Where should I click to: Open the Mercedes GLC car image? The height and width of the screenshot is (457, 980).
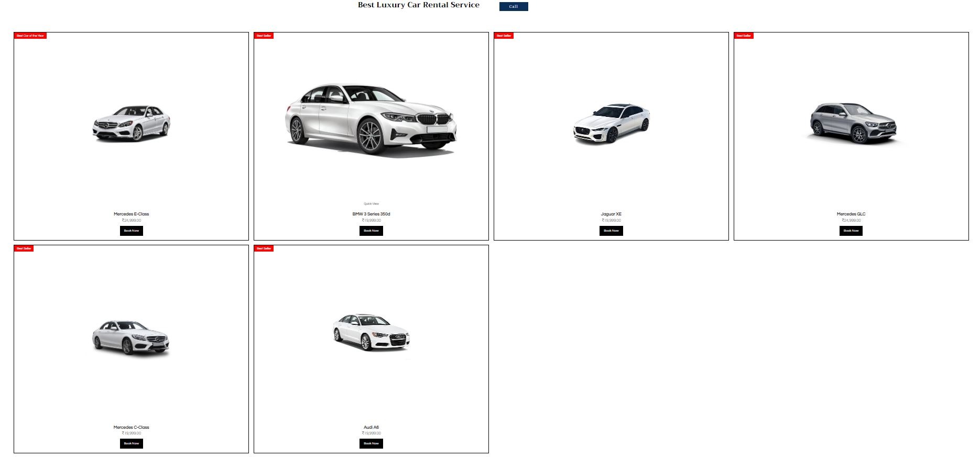(852, 123)
